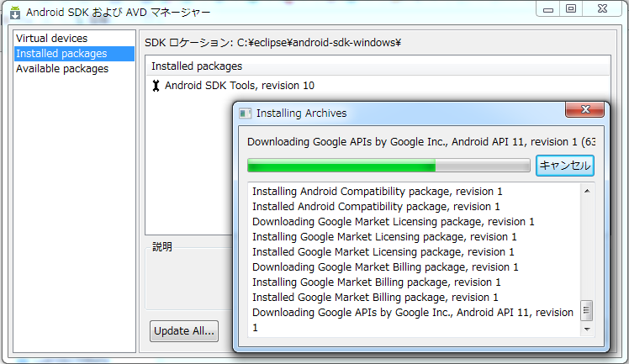Click log line Installed Google Market Licensing package

tap(383, 252)
